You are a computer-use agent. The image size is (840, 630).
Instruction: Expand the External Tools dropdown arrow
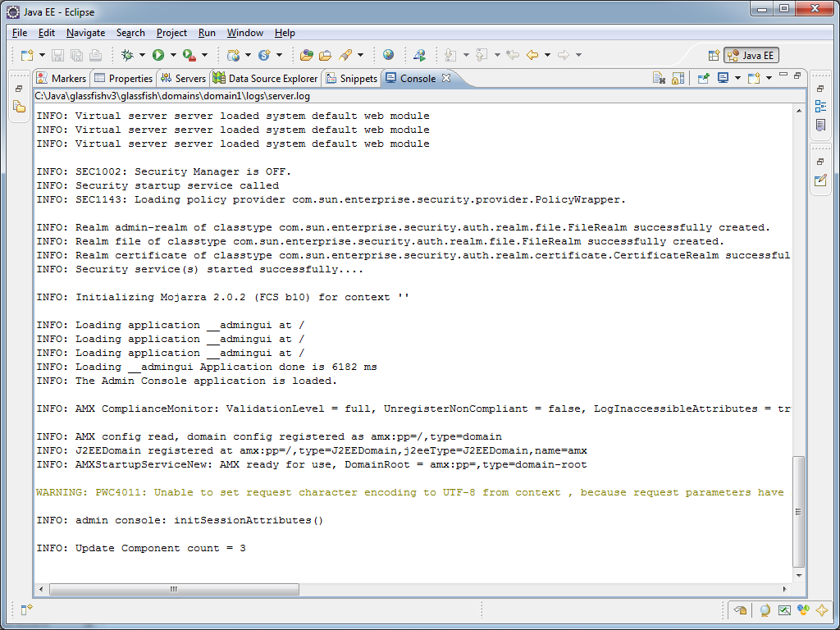204,55
